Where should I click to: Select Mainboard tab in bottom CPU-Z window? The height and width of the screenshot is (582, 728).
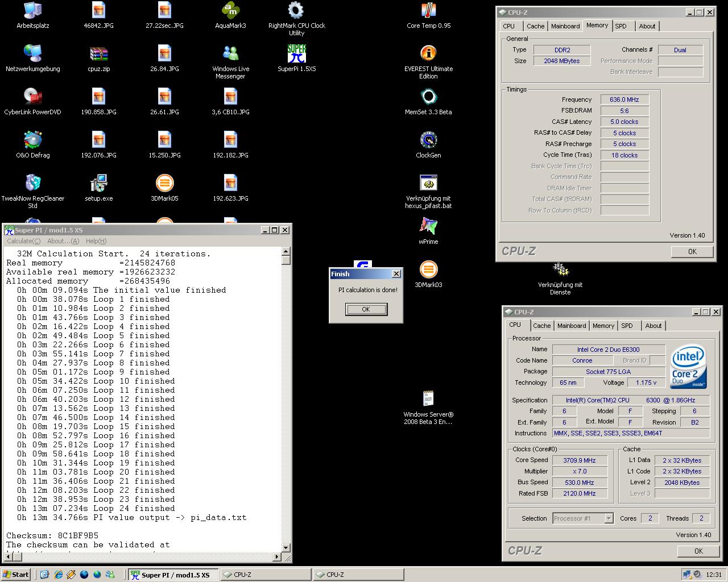point(572,326)
